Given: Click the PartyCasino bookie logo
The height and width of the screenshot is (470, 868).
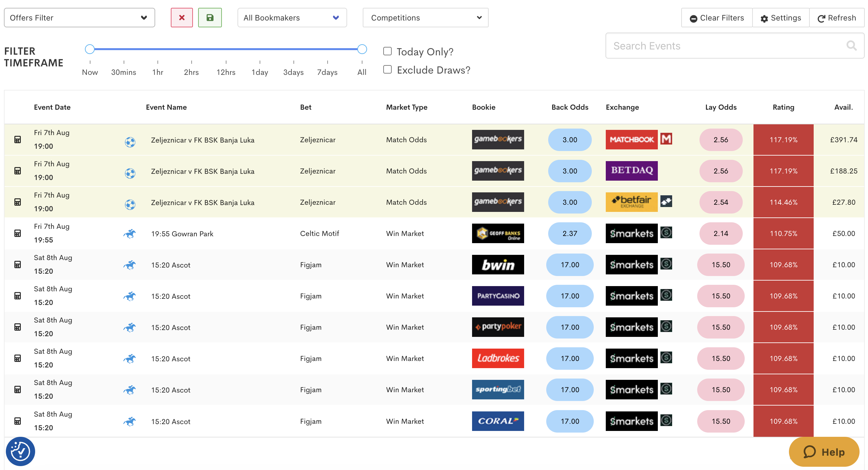Looking at the screenshot, I should [x=498, y=296].
